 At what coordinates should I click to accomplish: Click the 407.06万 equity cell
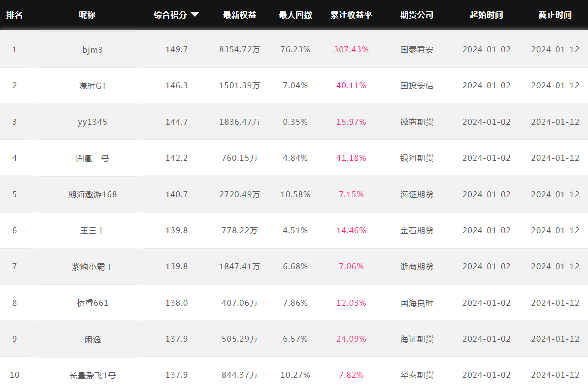pos(239,303)
